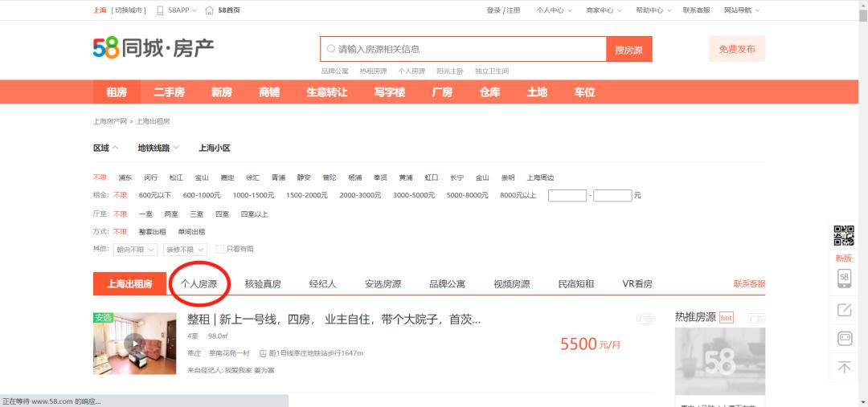Open the 个人中心 dropdown menu
Screen dimensions: 868x407
click(x=554, y=10)
